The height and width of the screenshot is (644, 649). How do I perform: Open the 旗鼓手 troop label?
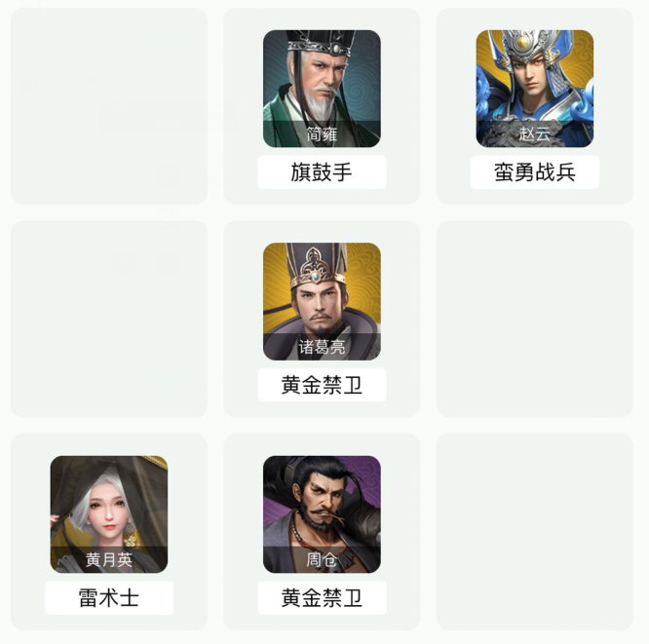click(322, 172)
